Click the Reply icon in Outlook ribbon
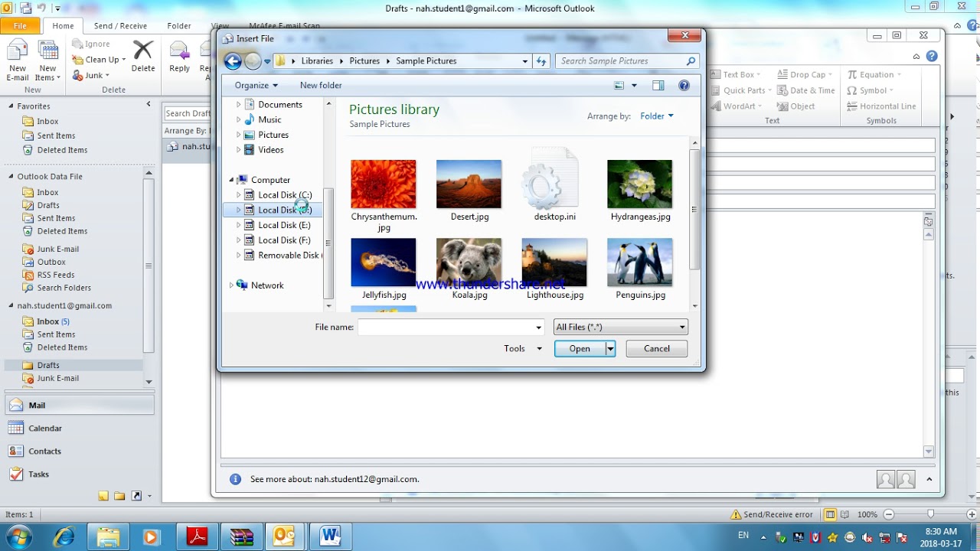The width and height of the screenshot is (980, 551). coord(179,51)
